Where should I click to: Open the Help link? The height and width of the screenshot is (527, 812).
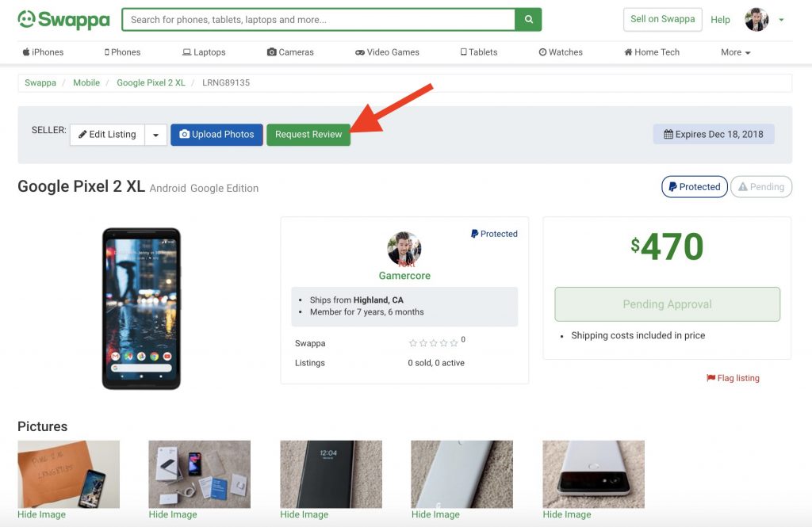720,20
